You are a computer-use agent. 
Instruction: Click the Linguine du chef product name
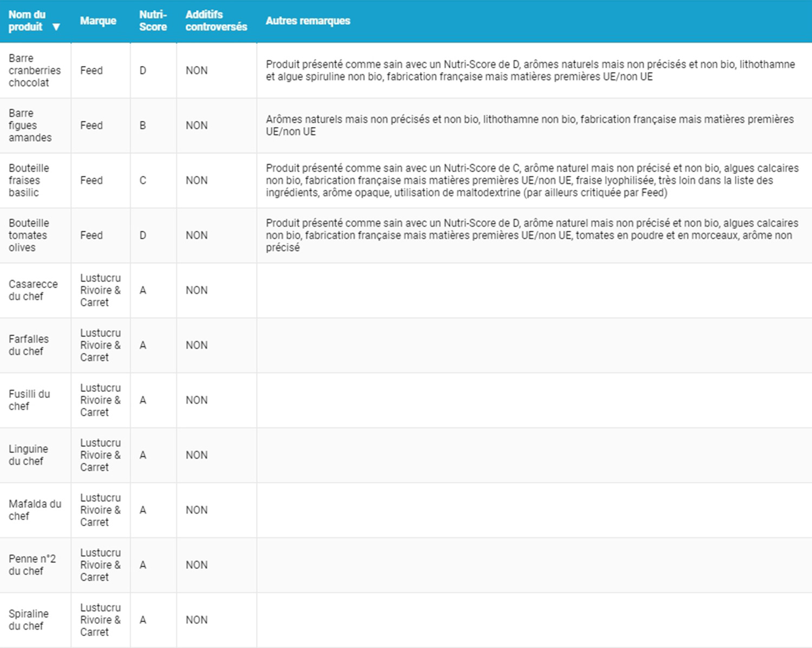28,455
